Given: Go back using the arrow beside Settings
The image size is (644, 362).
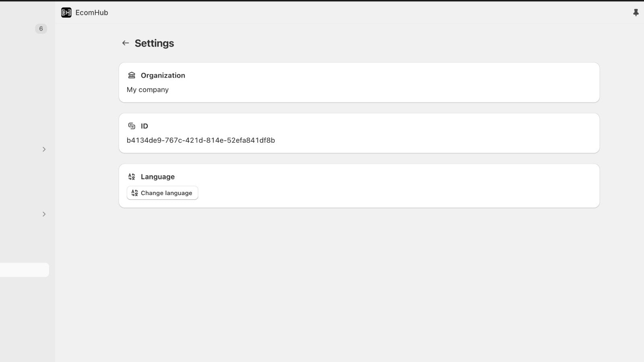Looking at the screenshot, I should pyautogui.click(x=126, y=43).
